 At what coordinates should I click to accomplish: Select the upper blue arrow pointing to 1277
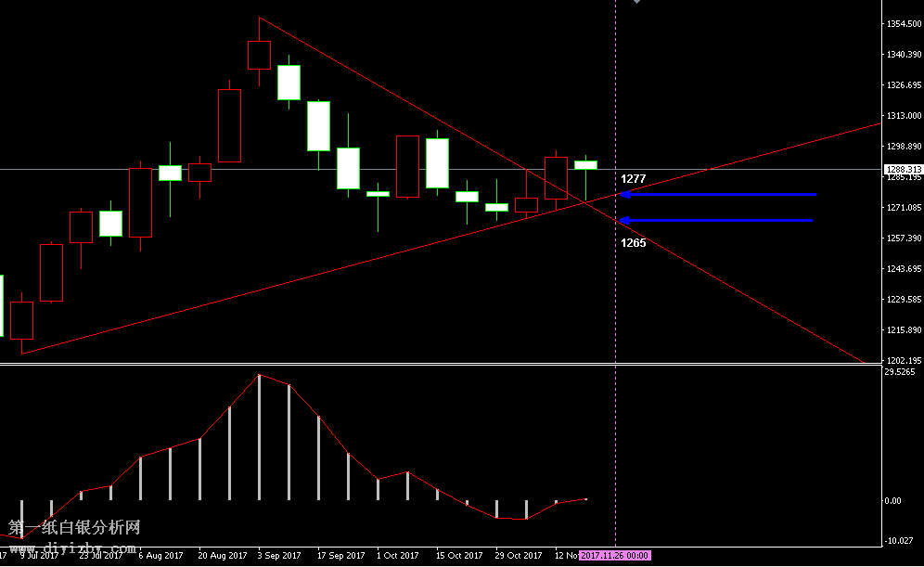[719, 194]
